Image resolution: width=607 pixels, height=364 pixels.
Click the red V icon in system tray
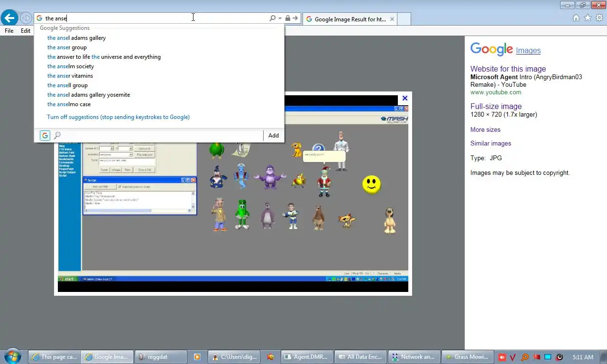tap(514, 357)
